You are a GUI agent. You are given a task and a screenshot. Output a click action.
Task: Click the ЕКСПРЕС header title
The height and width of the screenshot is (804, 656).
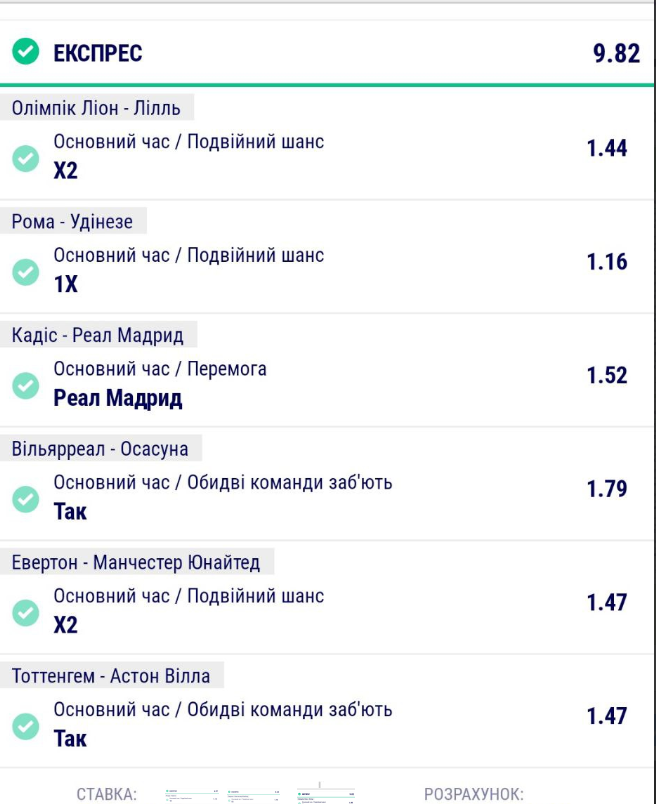click(98, 53)
